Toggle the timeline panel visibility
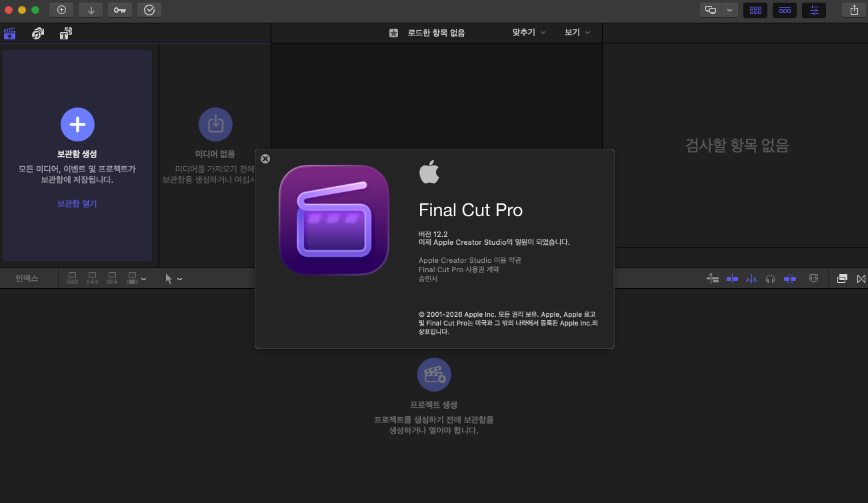 785,10
